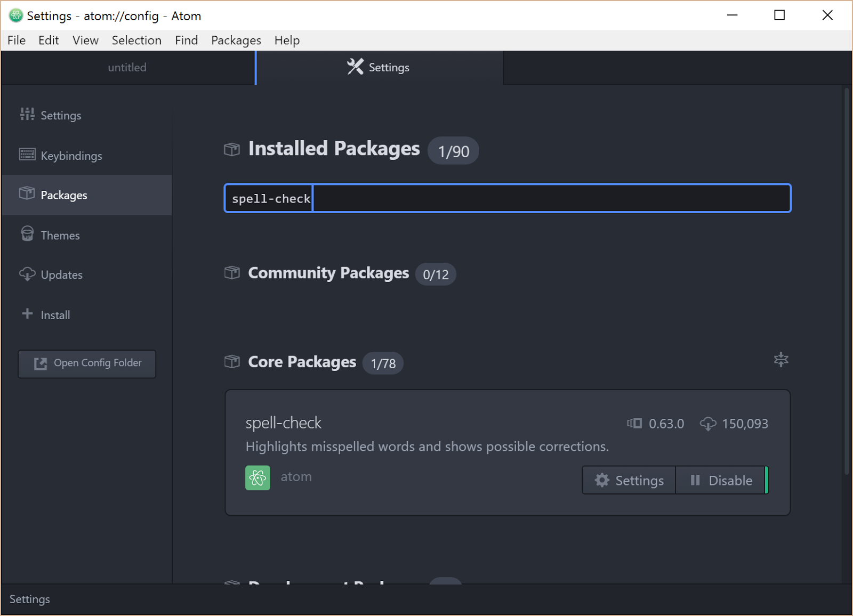Collapse the Community Packages heading
Viewport: 853px width, 616px height.
point(328,273)
